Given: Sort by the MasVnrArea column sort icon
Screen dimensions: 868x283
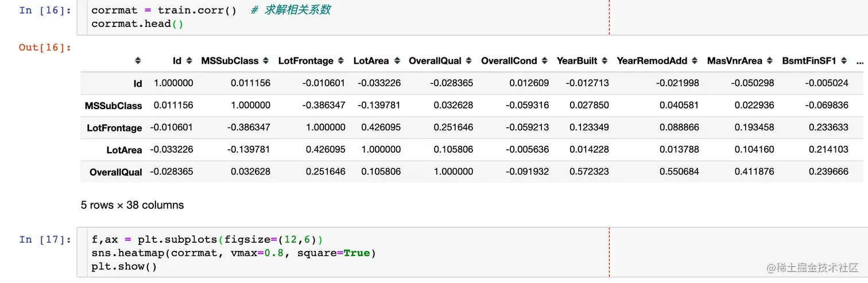Looking at the screenshot, I should pos(770,61).
